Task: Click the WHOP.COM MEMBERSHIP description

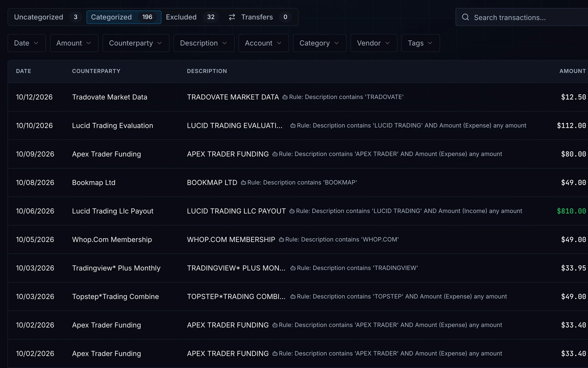Action: point(231,240)
